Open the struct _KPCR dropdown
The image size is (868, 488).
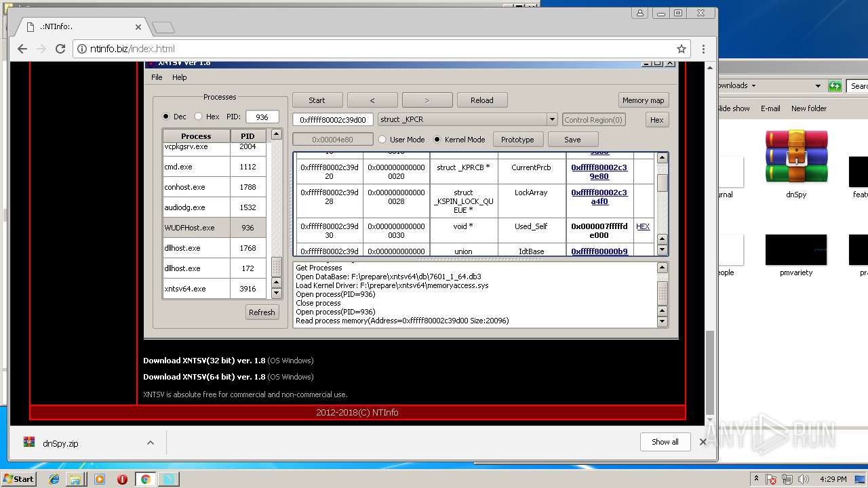point(553,119)
